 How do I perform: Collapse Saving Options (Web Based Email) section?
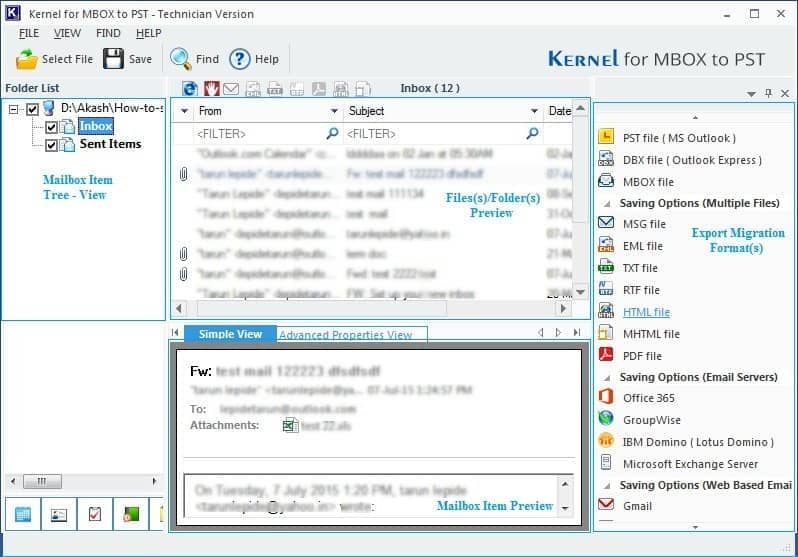point(607,486)
